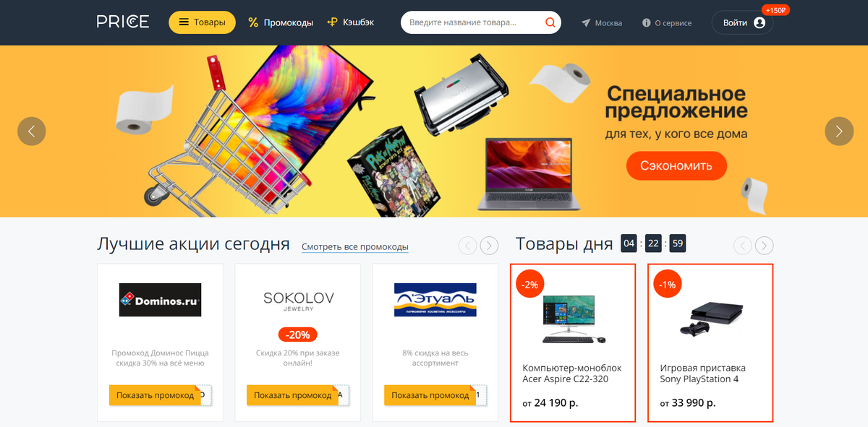868x427 pixels.
Task: Click the location arrow icon near Москва
Action: coord(586,23)
